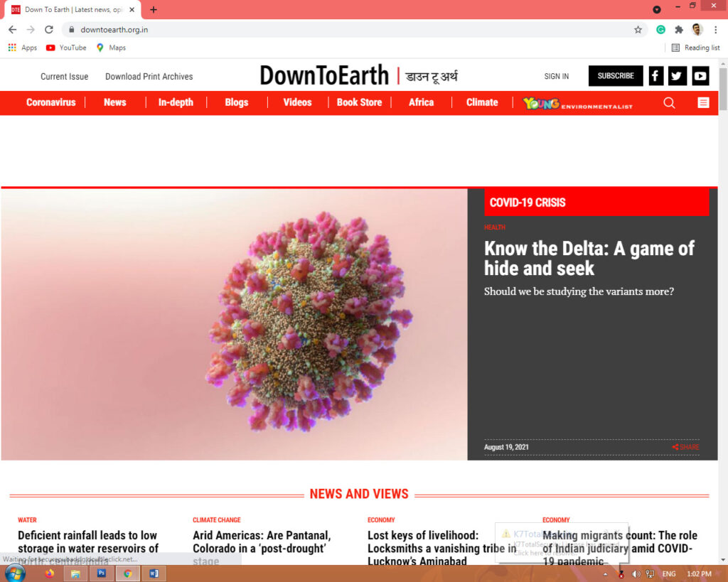The height and width of the screenshot is (582, 728).
Task: Open YouTube bookmark
Action: 66,48
